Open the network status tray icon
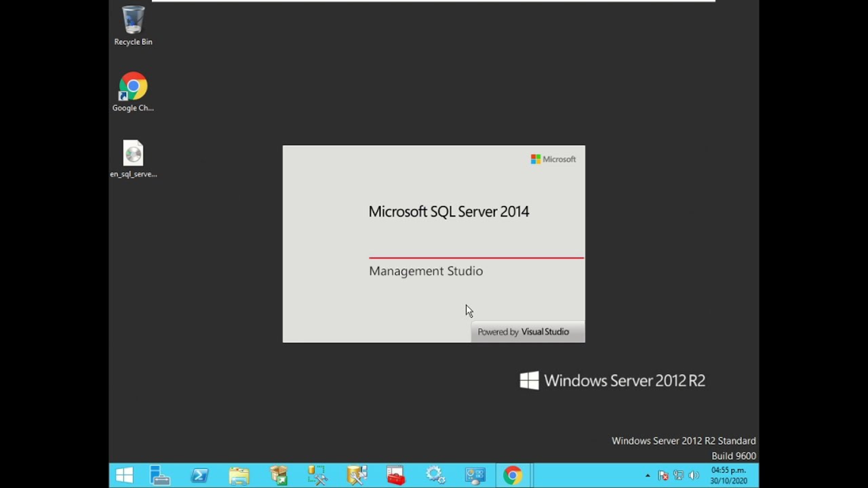This screenshot has height=488, width=868. pyautogui.click(x=678, y=476)
